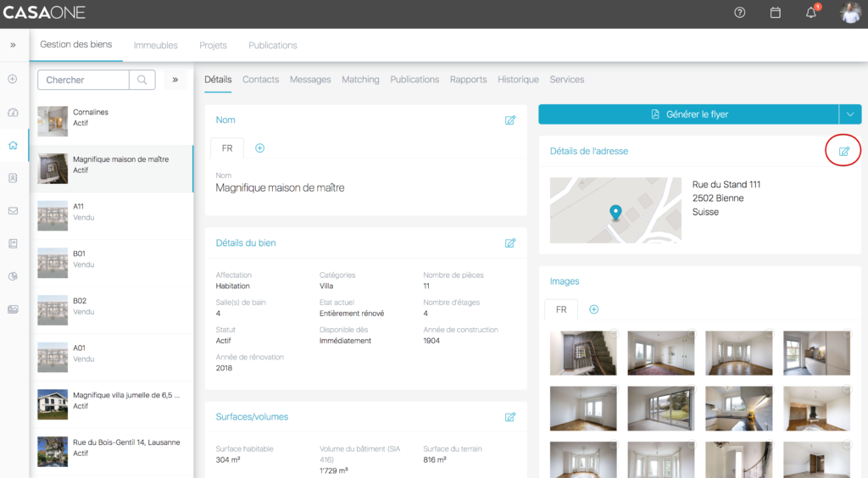This screenshot has width=868, height=478.
Task: Click the Générer le flyer button
Action: (x=688, y=114)
